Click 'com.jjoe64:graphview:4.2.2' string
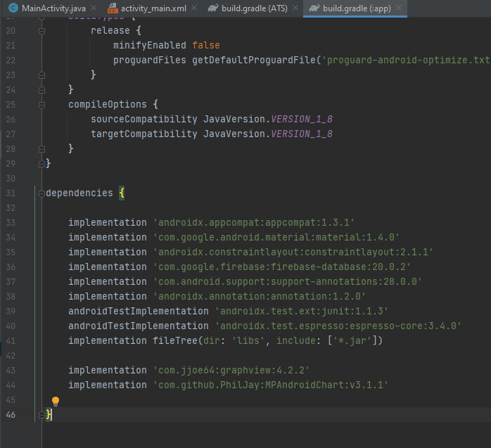 [x=231, y=371]
